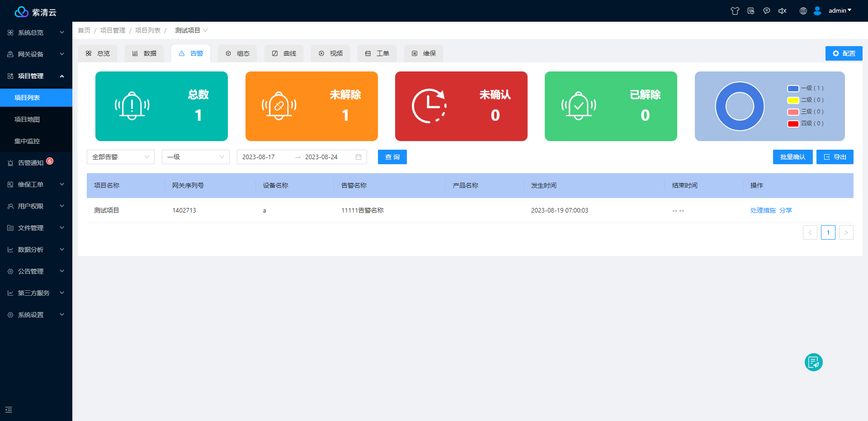
Task: Click the speech bubble message icon
Action: click(x=767, y=11)
